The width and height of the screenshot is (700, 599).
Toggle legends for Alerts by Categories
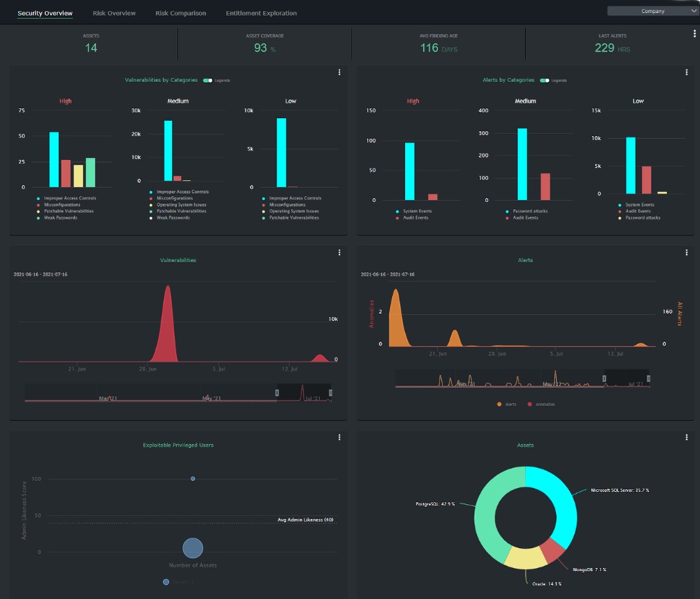(545, 81)
